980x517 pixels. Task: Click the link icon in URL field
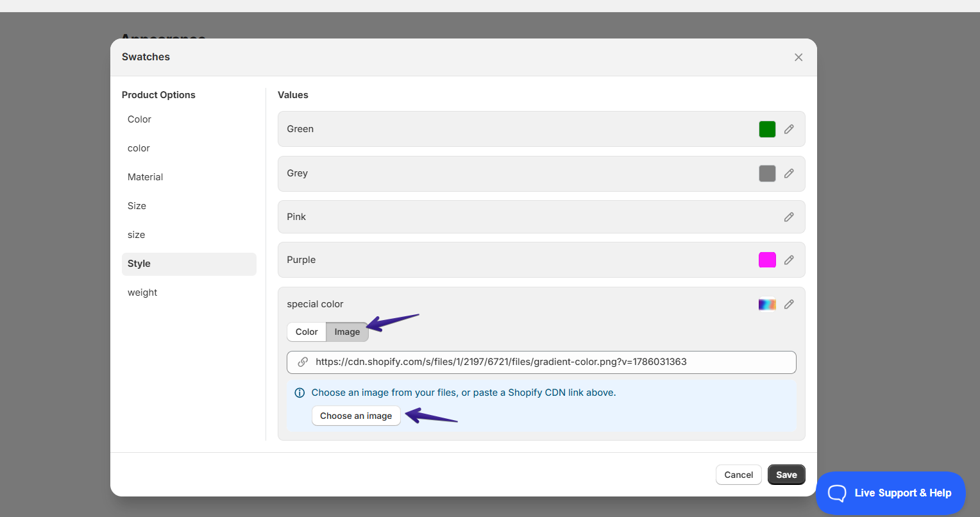pyautogui.click(x=303, y=362)
